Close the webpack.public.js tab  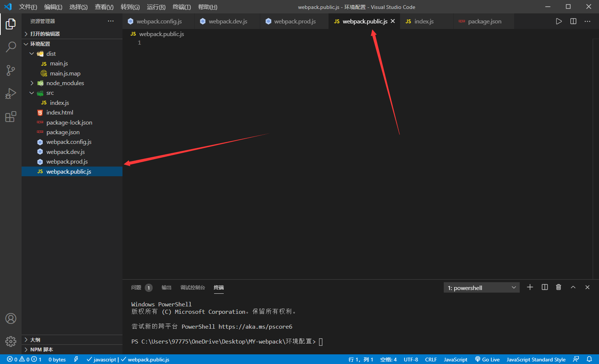coord(393,21)
